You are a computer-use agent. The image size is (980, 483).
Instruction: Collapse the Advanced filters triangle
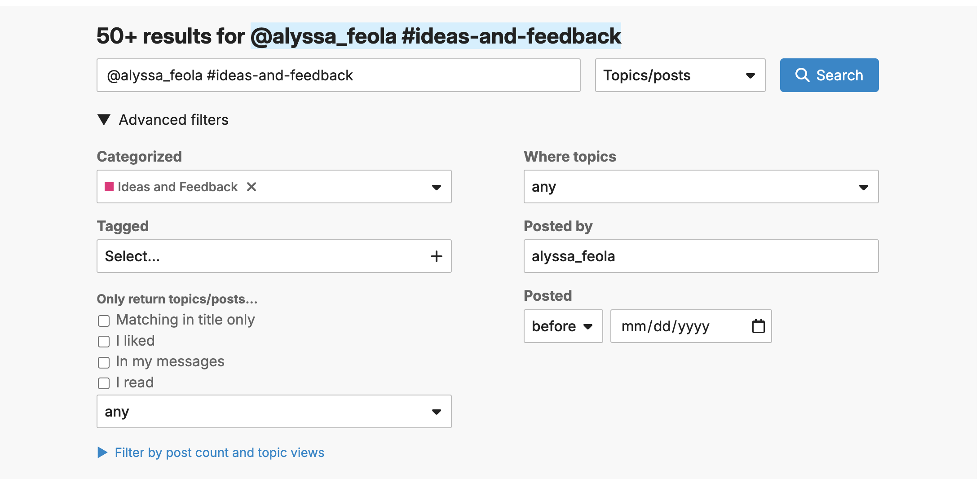coord(104,120)
